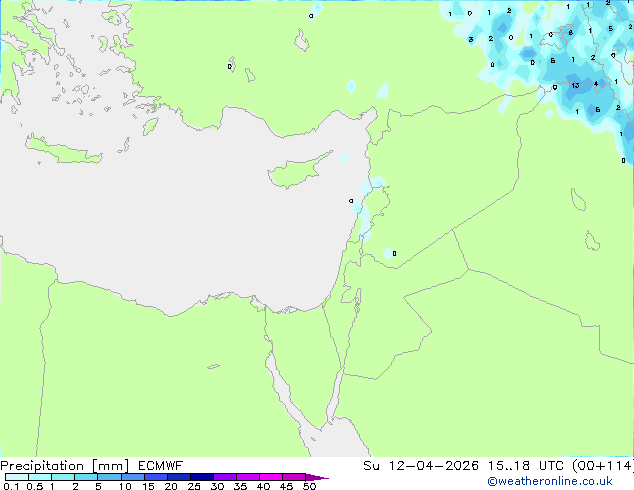Click the 0.1–0.5 mm palest legend swatch
This screenshot has height=490, width=634.
(x=17, y=477)
